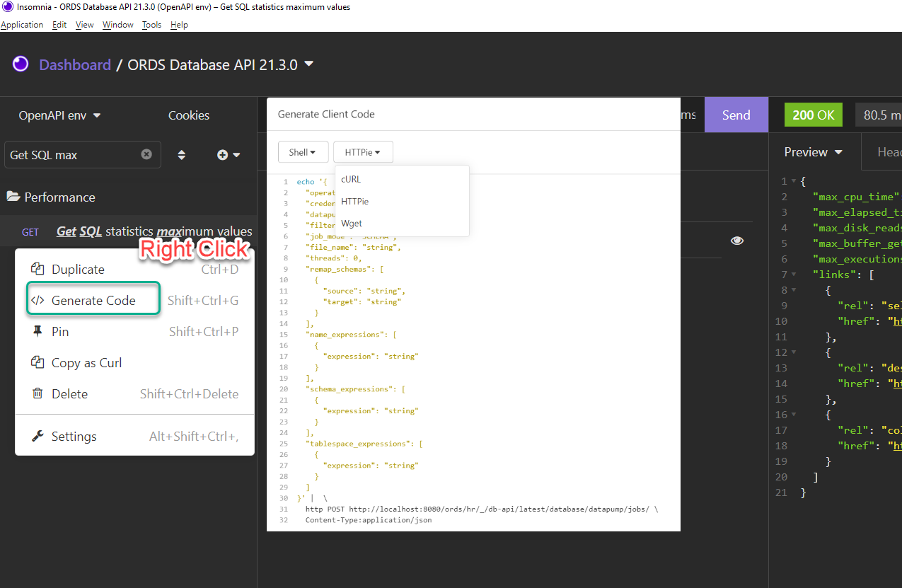Click the href link on line 18
902x588 pixels.
click(896, 446)
